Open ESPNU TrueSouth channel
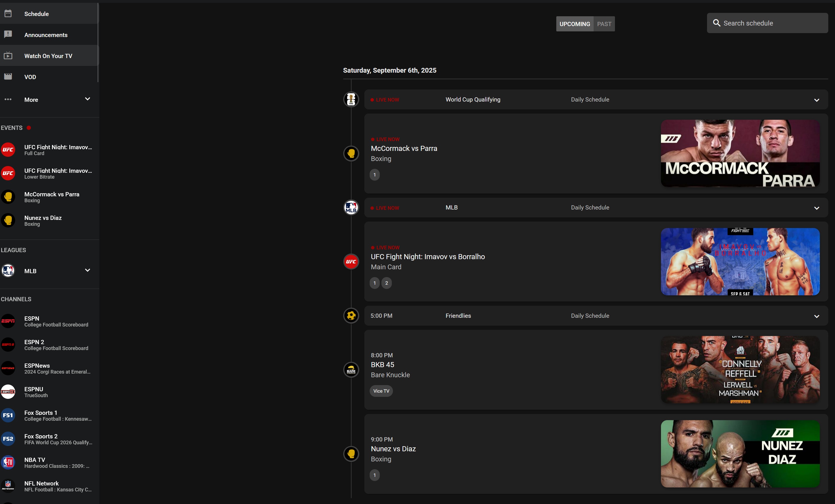The height and width of the screenshot is (504, 835). [x=49, y=392]
